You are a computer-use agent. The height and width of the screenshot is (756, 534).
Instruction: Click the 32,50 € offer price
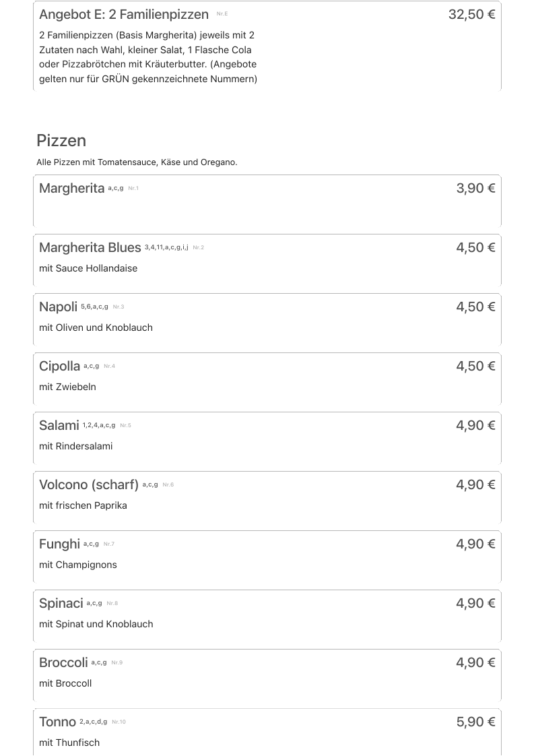coord(471,15)
